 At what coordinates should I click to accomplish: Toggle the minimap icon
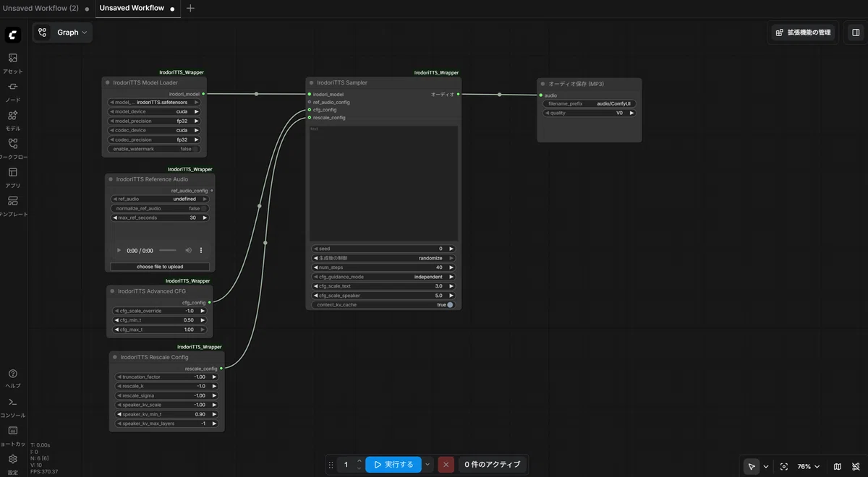[838, 467]
